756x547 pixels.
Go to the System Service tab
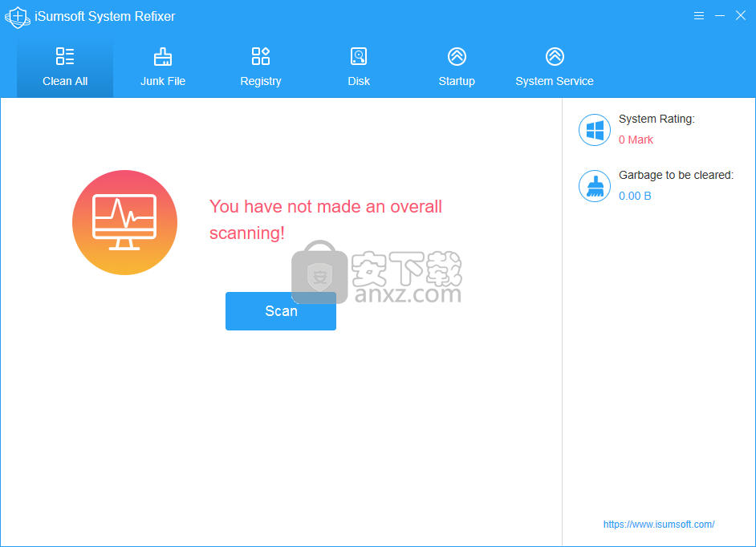(x=555, y=67)
